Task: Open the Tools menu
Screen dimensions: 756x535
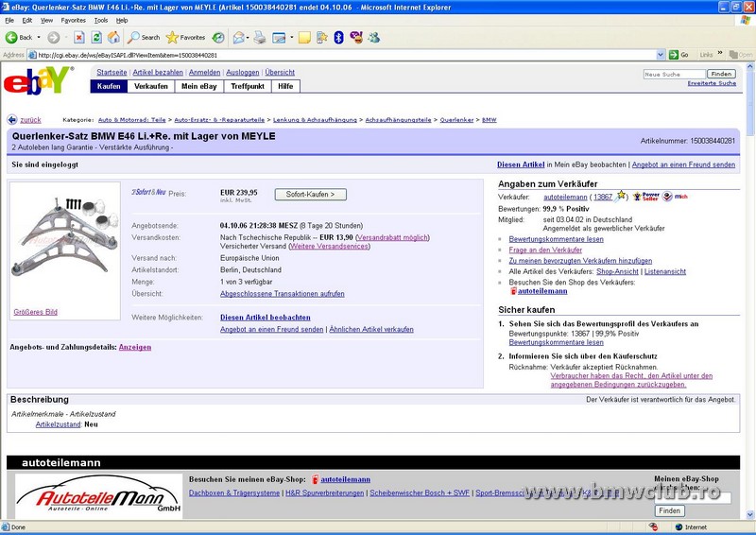Action: point(101,20)
